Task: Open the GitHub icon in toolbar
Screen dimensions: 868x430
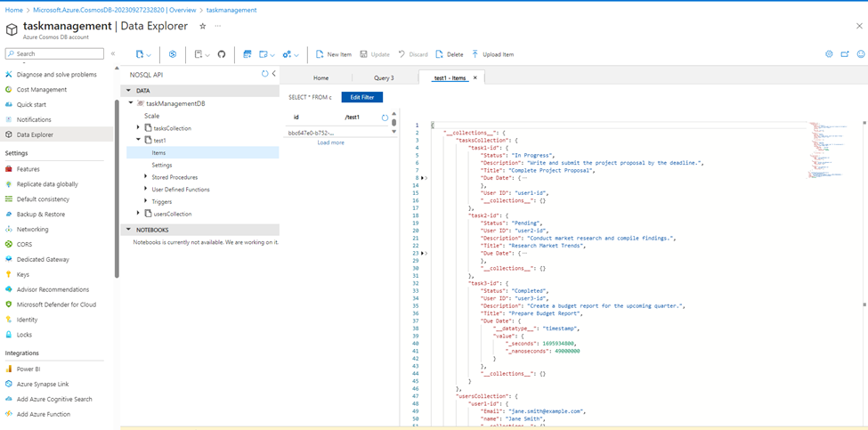Action: tap(222, 54)
